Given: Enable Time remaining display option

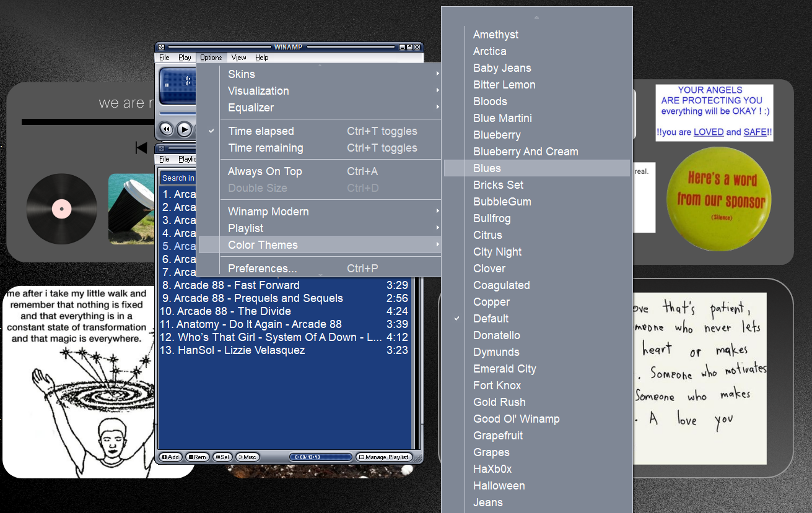Looking at the screenshot, I should [320, 148].
